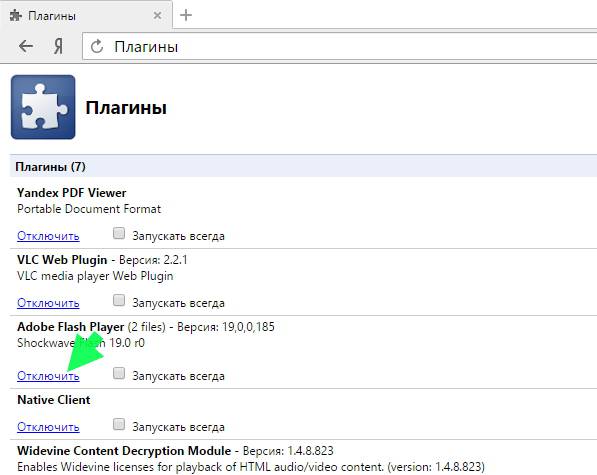Select the Плагины browser tab
Viewport: 597px width, 475px height.
click(86, 15)
